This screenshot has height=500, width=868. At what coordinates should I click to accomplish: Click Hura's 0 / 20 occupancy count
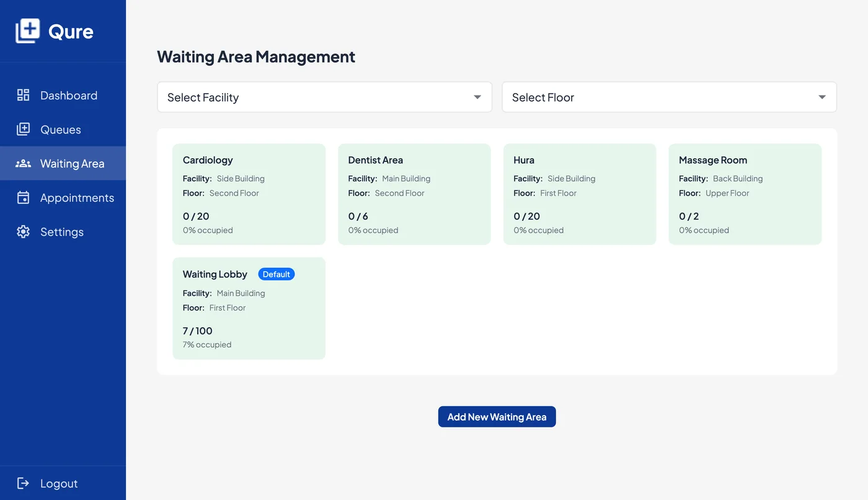[527, 217]
